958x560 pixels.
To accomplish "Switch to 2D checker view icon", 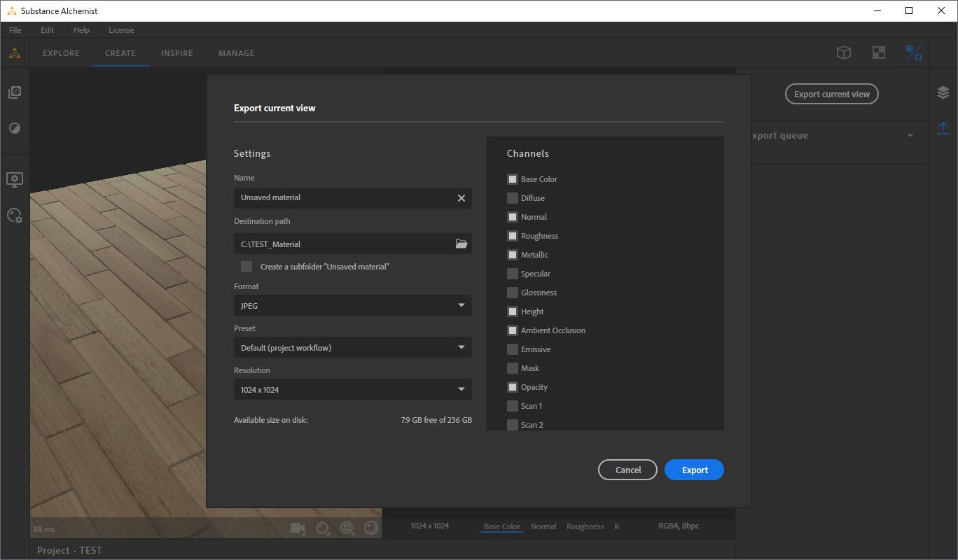I will 878,52.
